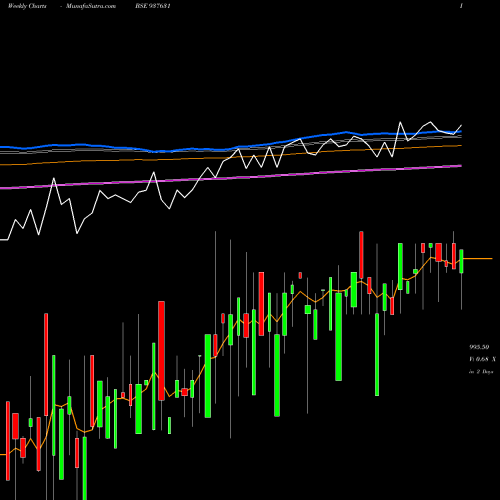
Task: Click the last green candlestick on the right
Action: coord(461,261)
